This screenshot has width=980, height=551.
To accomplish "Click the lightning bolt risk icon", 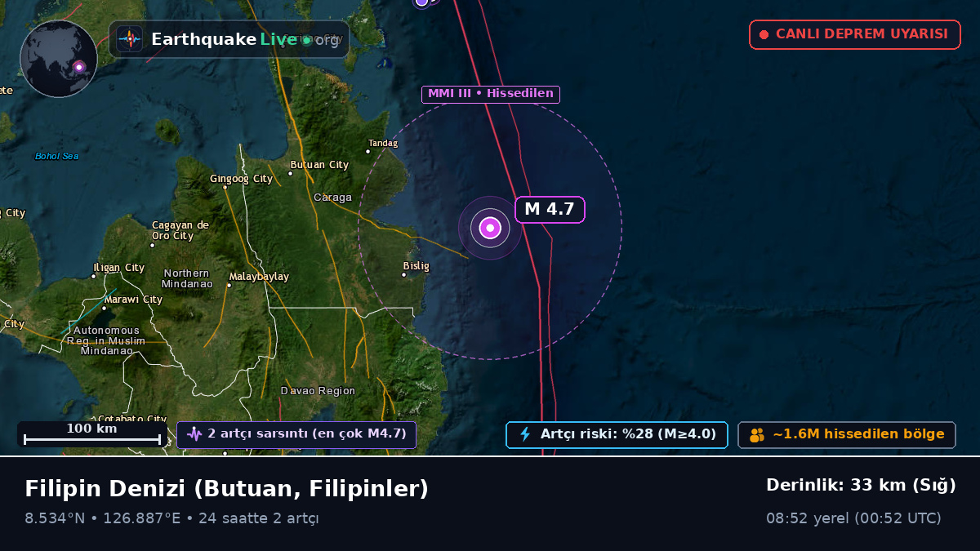I will pyautogui.click(x=525, y=435).
